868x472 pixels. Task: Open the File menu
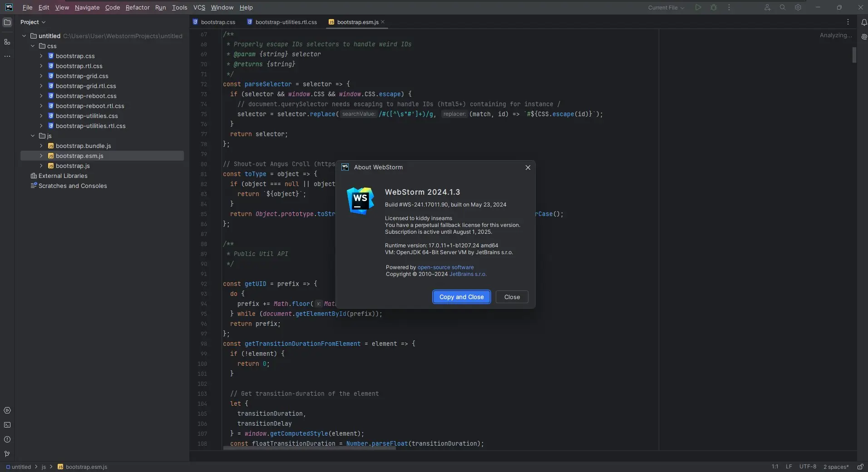(27, 7)
